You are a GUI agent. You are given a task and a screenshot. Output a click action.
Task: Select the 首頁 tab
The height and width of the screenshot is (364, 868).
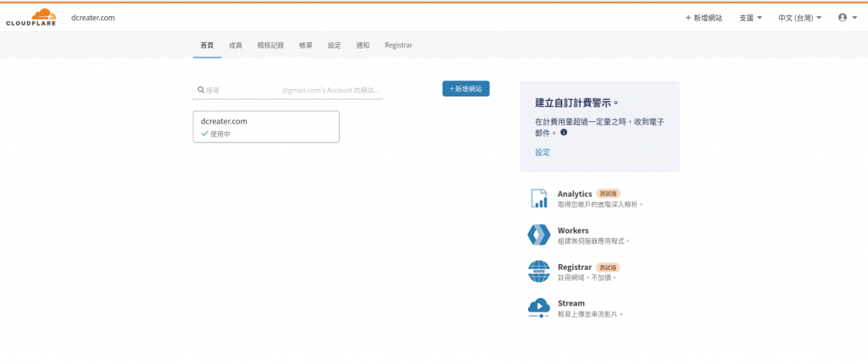207,46
